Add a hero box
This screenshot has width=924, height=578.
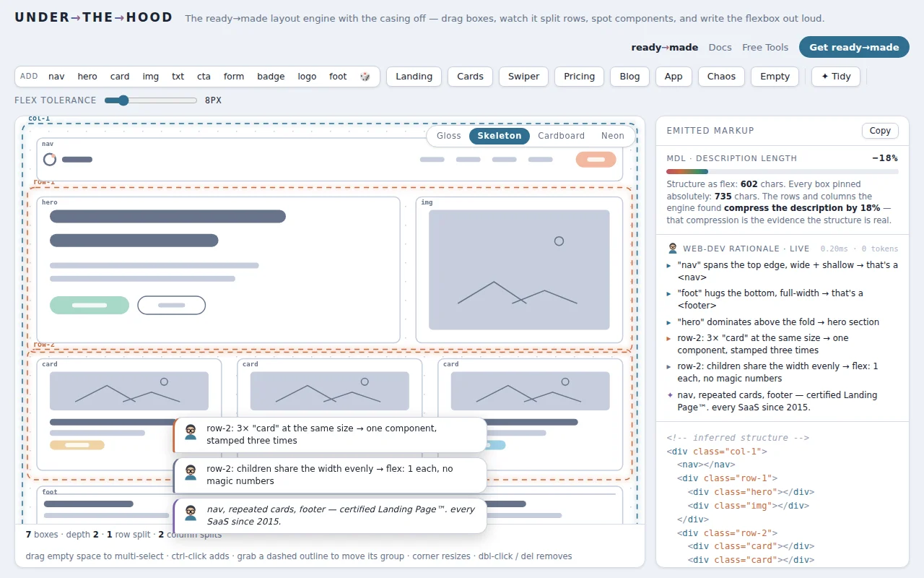tap(87, 77)
